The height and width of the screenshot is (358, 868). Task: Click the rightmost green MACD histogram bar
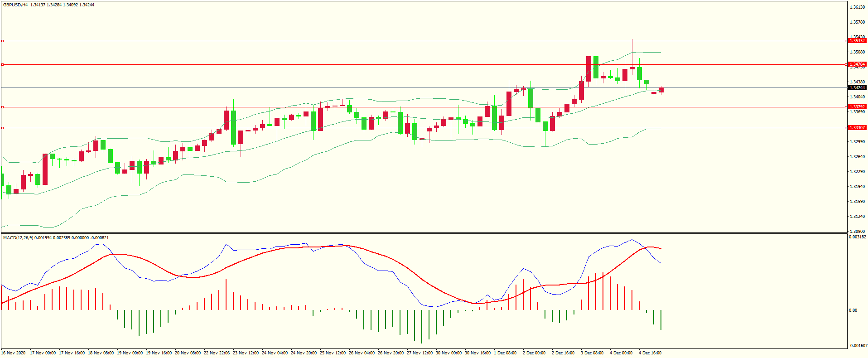661,319
